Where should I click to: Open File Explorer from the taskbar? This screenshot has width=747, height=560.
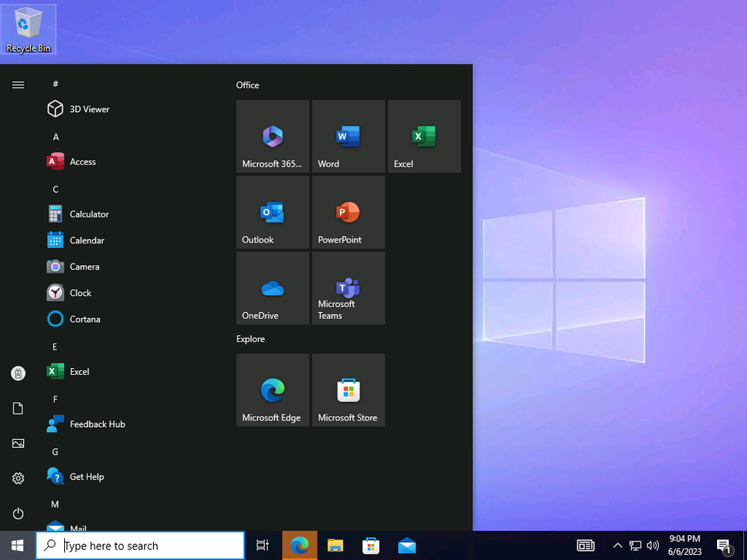pyautogui.click(x=335, y=546)
